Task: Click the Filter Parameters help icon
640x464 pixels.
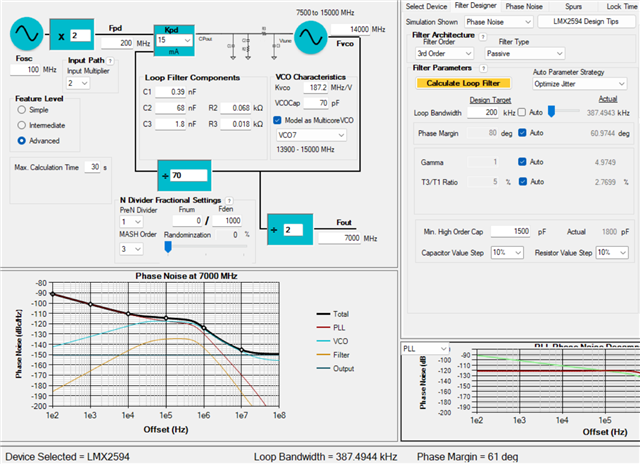Action: point(484,69)
